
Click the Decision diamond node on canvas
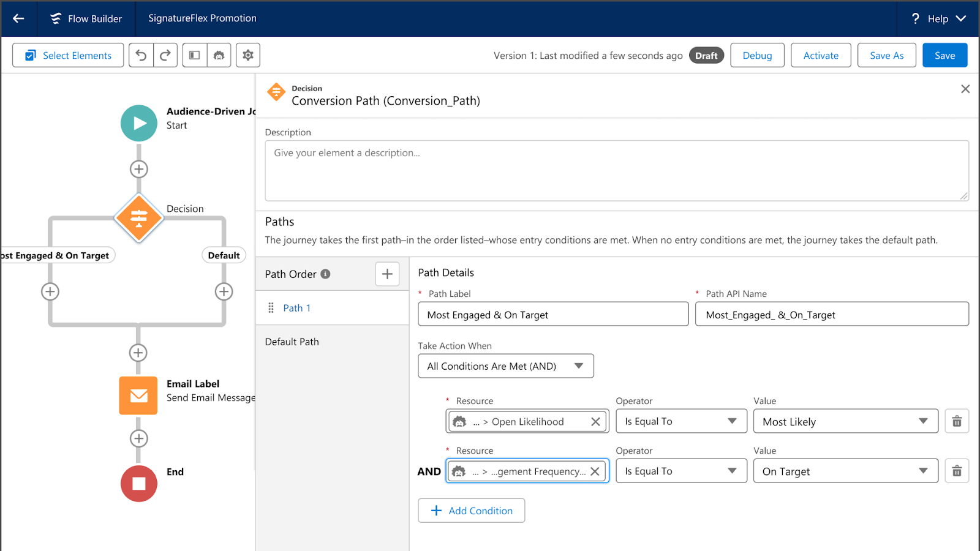pos(139,218)
